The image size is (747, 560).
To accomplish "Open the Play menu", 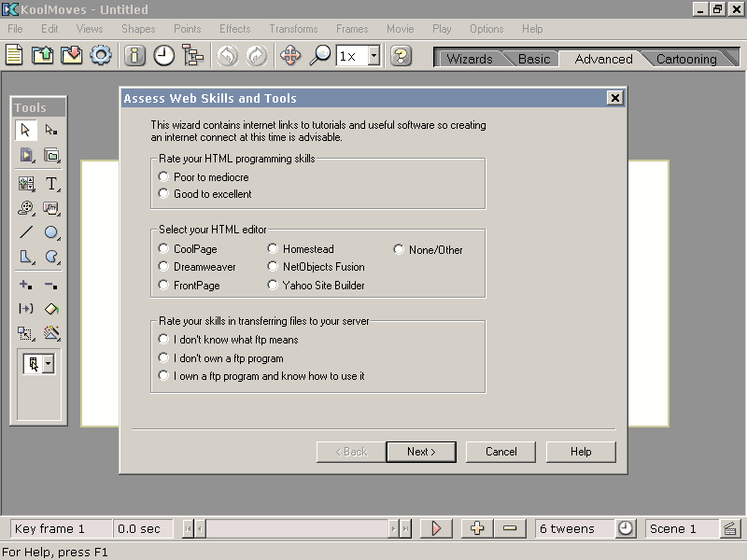I will click(442, 29).
